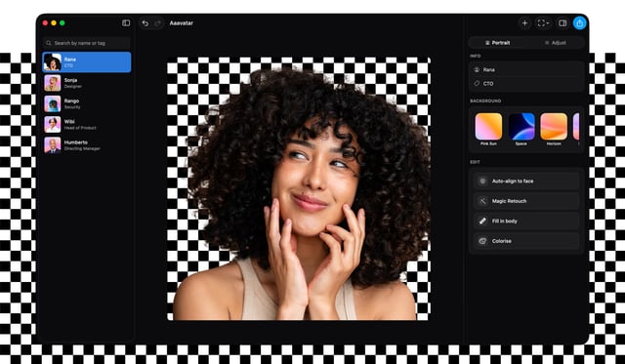Choose the Pink Sun background swatch
Image resolution: width=625 pixels, height=364 pixels.
coord(488,127)
